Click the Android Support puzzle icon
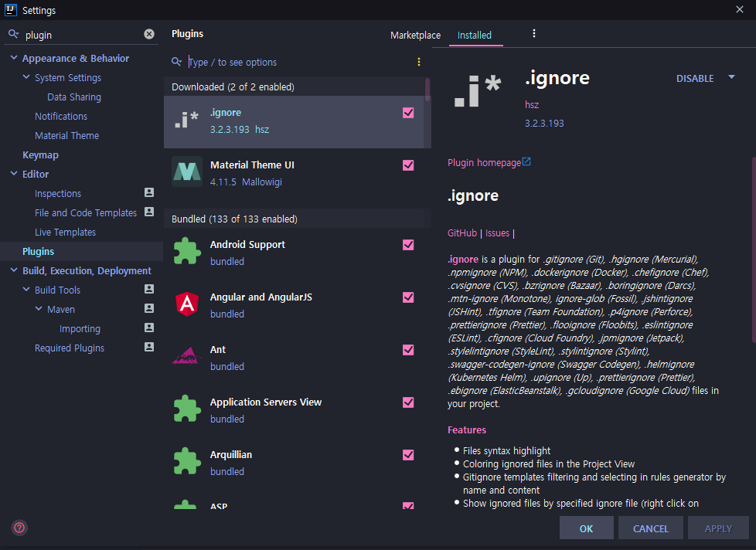 pyautogui.click(x=186, y=251)
